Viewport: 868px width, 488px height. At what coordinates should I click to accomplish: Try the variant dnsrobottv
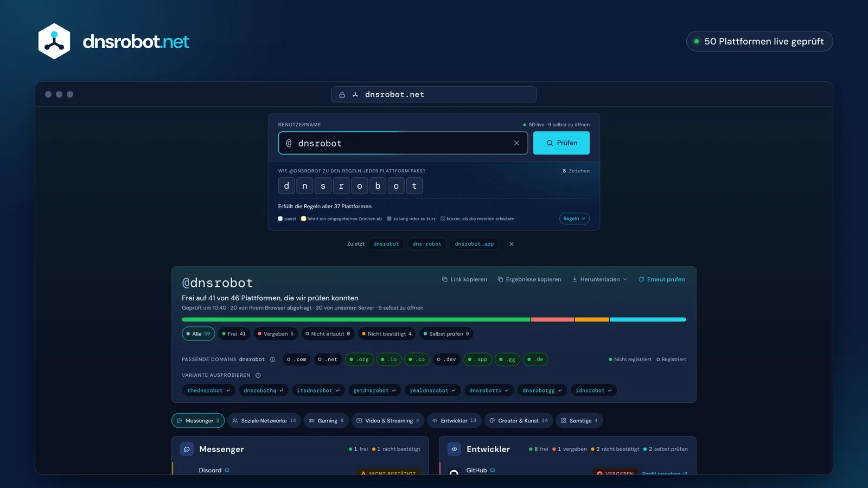(489, 390)
